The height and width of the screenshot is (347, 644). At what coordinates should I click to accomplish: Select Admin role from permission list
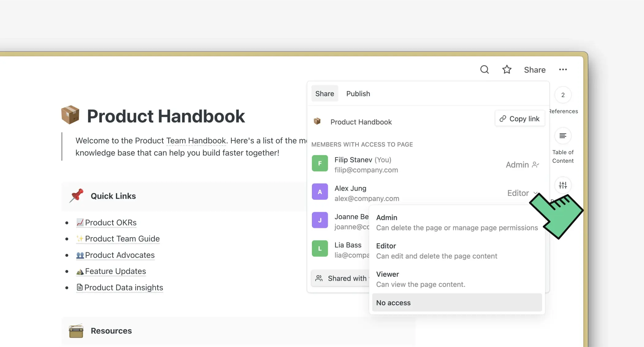pos(457,222)
